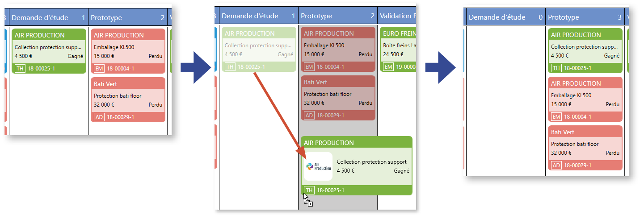Select Demande d'étude column header in first panel
This screenshot has width=644, height=219.
pyautogui.click(x=48, y=18)
